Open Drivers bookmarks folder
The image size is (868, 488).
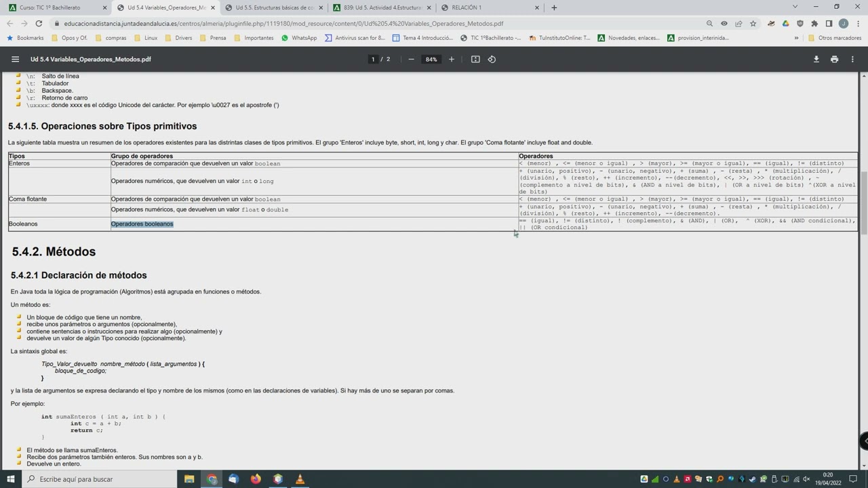tap(178, 38)
